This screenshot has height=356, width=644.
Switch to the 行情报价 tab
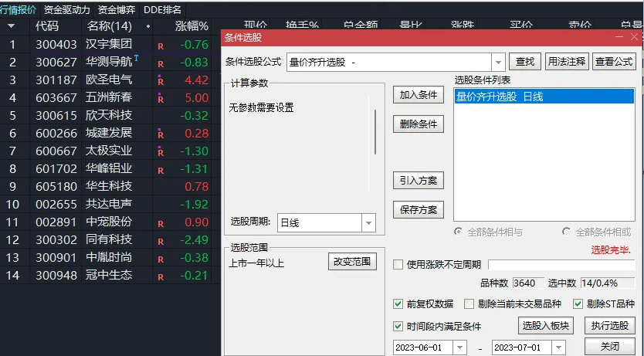pyautogui.click(x=18, y=10)
